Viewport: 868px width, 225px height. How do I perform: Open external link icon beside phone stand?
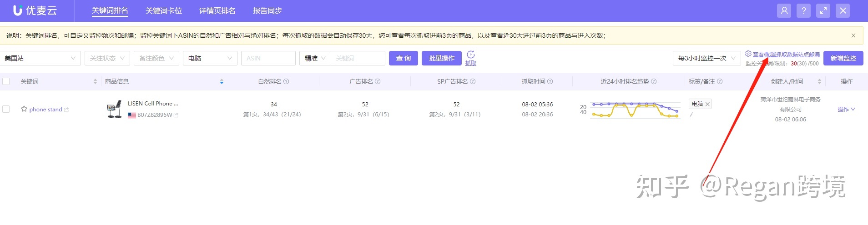pos(66,110)
